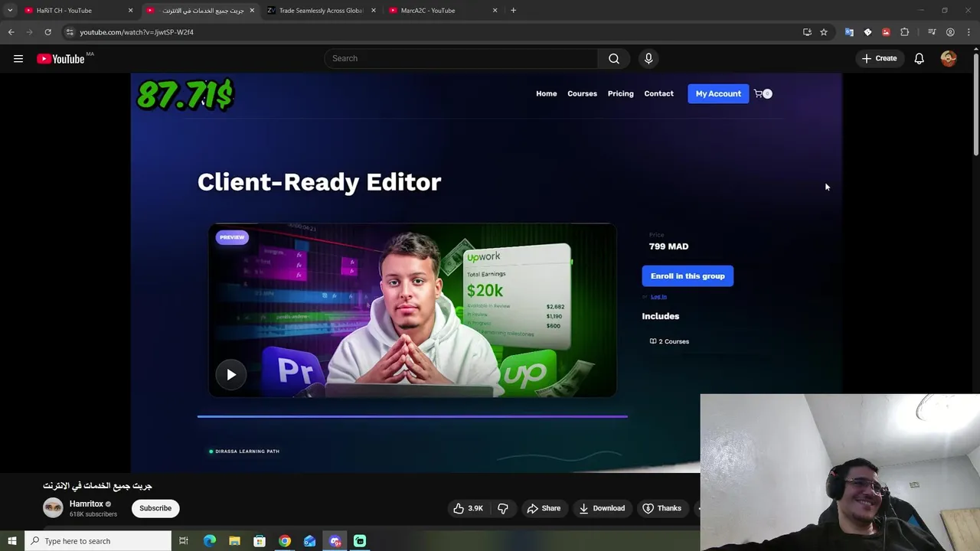Click Enroll in this group button
Viewport: 980px width, 551px height.
[x=688, y=275]
